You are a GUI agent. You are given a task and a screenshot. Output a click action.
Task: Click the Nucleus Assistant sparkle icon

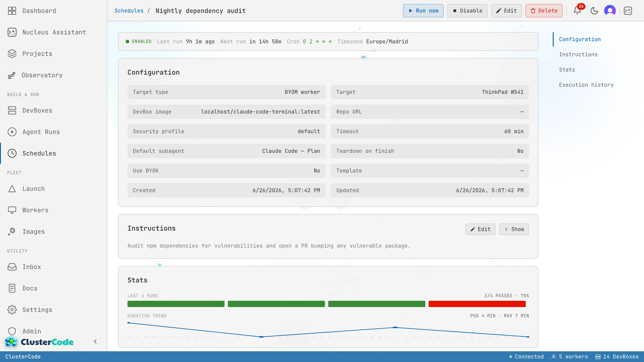[12, 32]
